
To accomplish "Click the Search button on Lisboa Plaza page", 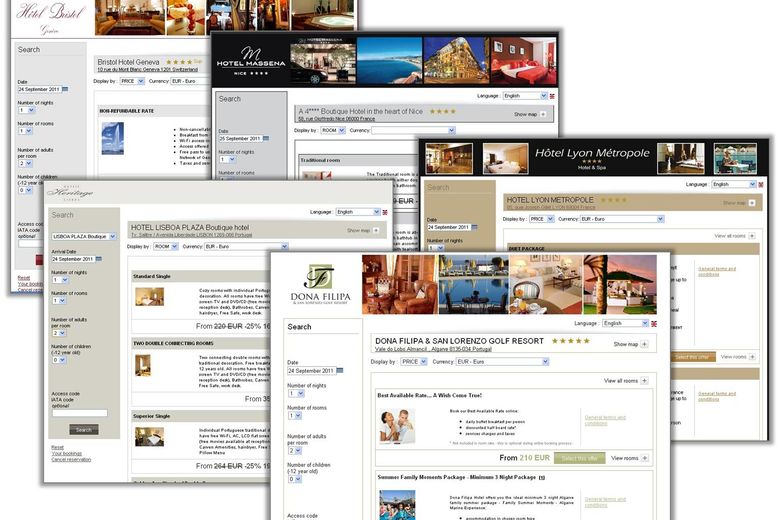I will (84, 429).
